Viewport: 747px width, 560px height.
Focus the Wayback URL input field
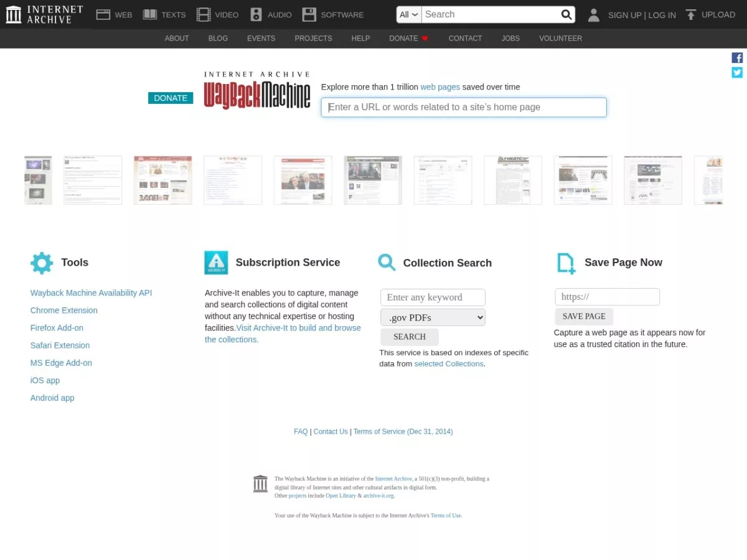pyautogui.click(x=464, y=107)
